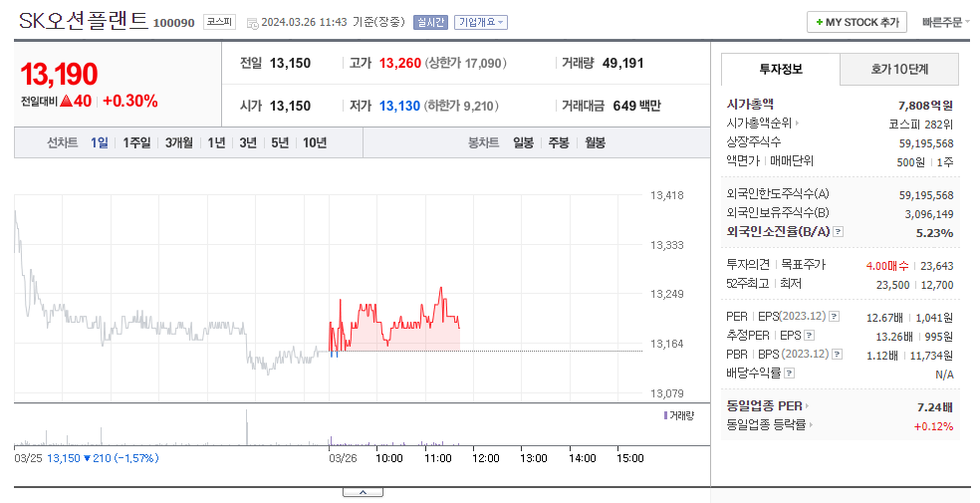Click the 상장주식수 value 59,195,568
Image resolution: width=980 pixels, height=503 pixels.
(926, 143)
